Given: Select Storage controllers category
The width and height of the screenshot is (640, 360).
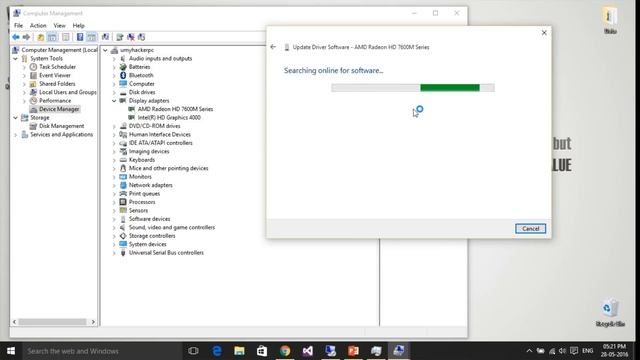Looking at the screenshot, I should [x=152, y=236].
